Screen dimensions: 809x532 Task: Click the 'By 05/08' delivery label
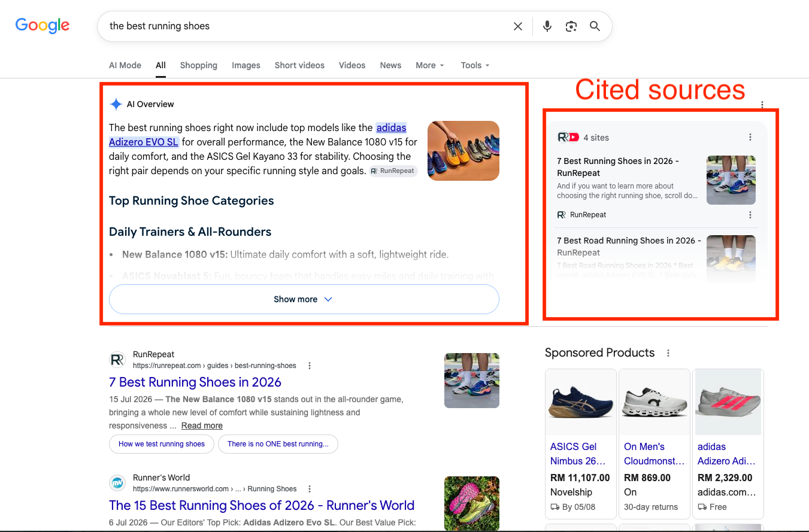(x=572, y=507)
